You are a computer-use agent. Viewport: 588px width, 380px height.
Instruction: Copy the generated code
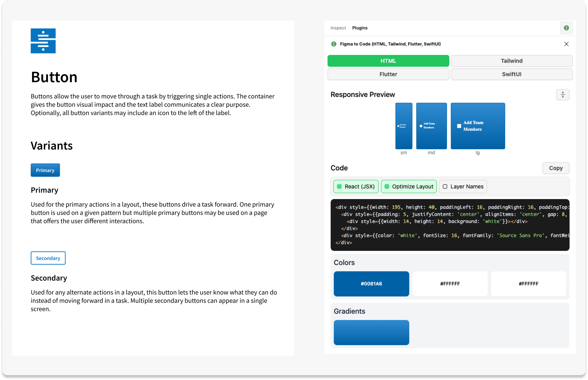pos(556,168)
